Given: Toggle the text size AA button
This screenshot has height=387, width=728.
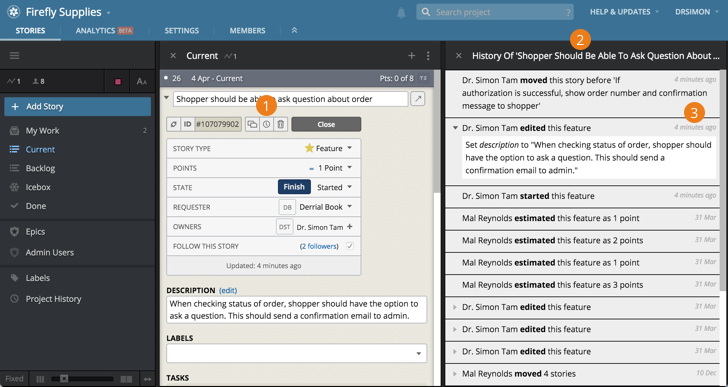Looking at the screenshot, I should pyautogui.click(x=142, y=82).
